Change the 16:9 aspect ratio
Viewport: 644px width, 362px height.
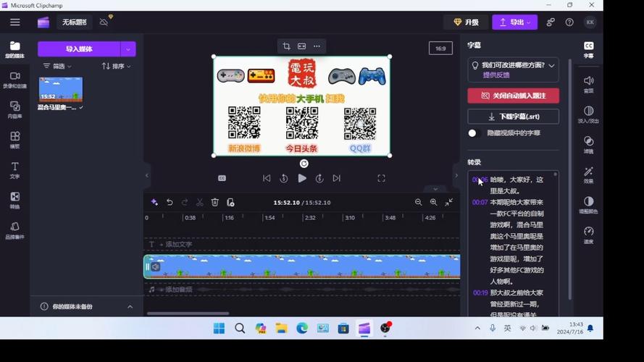[440, 49]
